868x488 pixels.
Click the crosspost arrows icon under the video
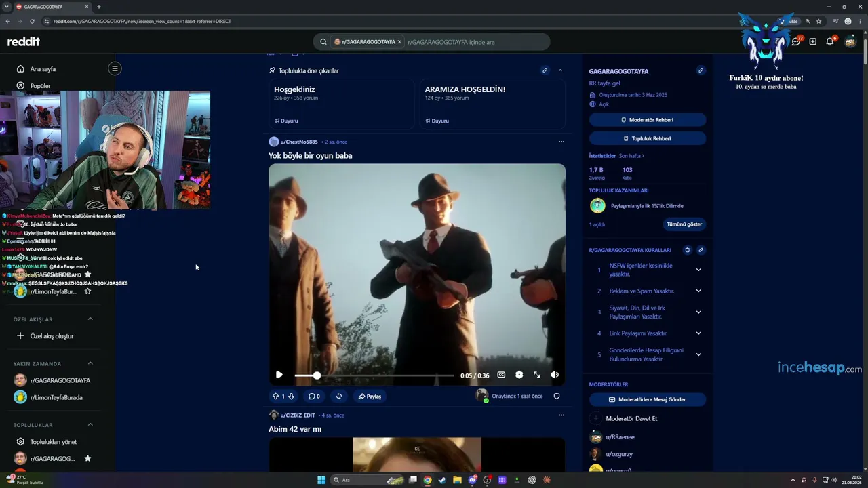click(x=339, y=396)
